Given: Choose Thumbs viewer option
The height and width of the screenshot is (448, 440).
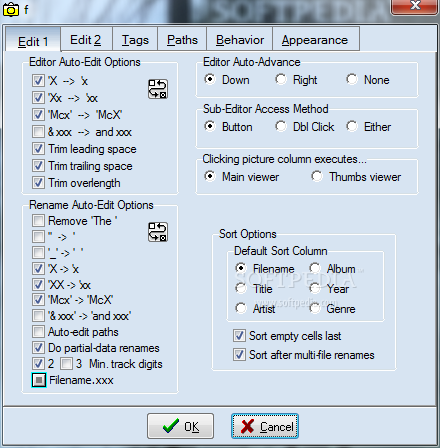Looking at the screenshot, I should 317,176.
